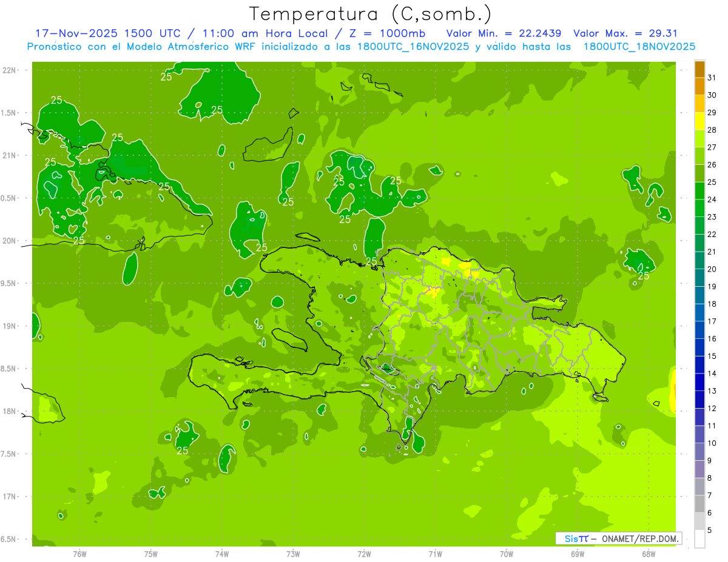The image size is (728, 562).
Task: Click the '71W' longitude label
Action: (435, 554)
